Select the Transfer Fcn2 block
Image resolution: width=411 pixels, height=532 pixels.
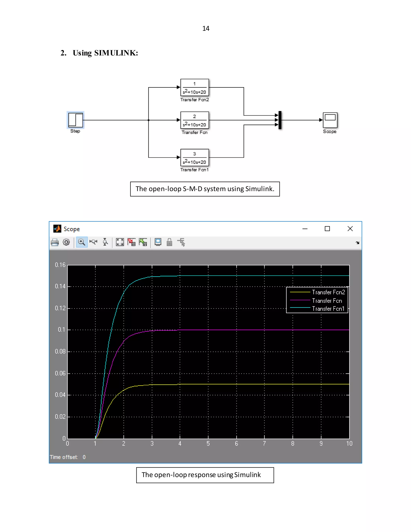[x=194, y=88]
